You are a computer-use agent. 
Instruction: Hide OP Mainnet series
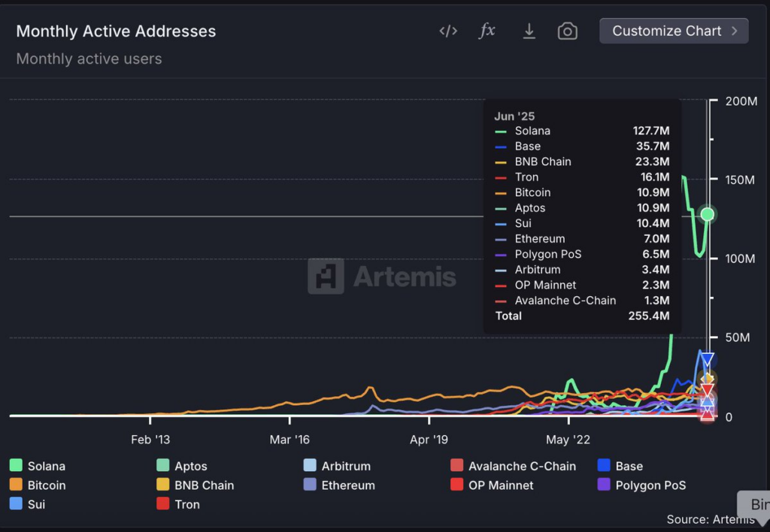[492, 485]
